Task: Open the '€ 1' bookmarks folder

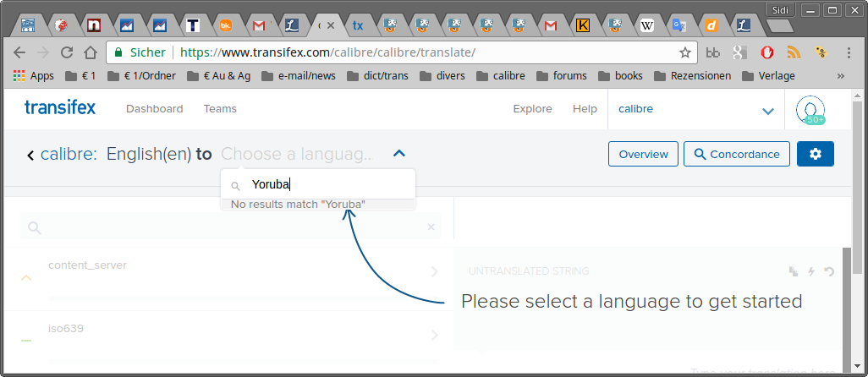Action: pyautogui.click(x=81, y=76)
